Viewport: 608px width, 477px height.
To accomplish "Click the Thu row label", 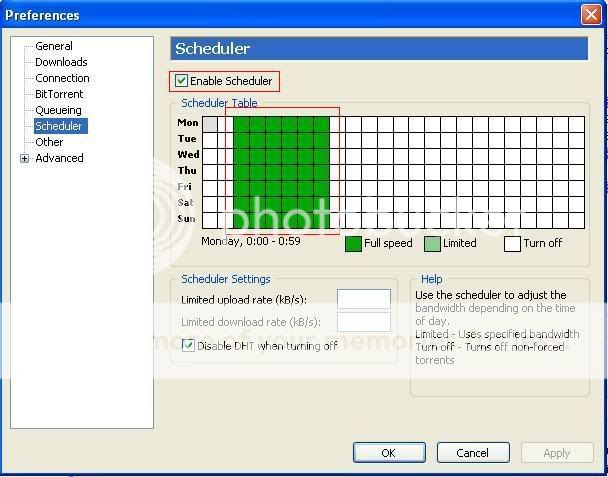I will (187, 171).
